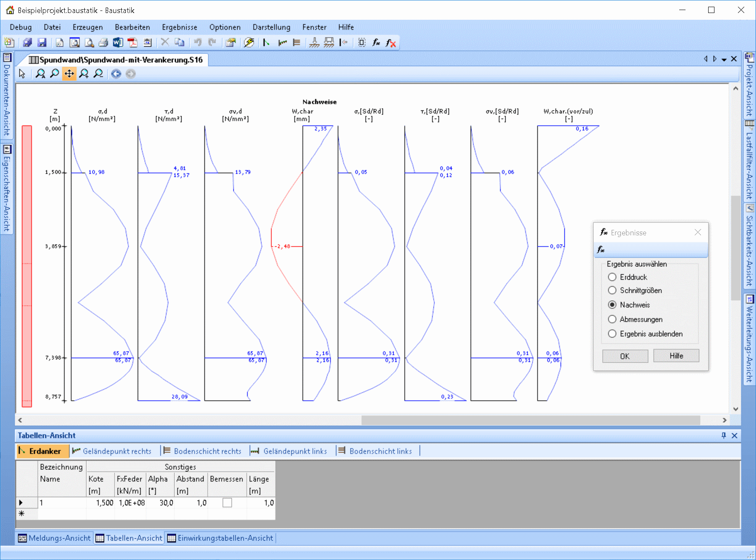
Task: Click the undo arrow icon
Action: (x=198, y=42)
